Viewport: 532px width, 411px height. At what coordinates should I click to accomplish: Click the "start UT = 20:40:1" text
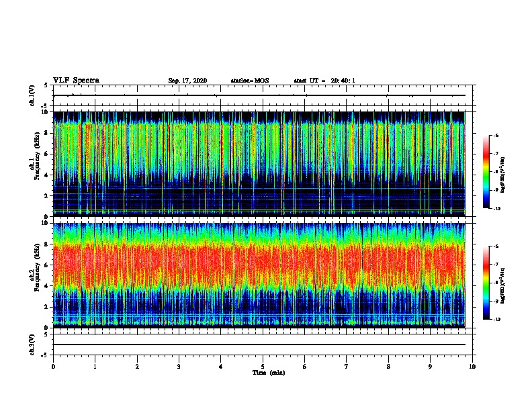coord(324,81)
